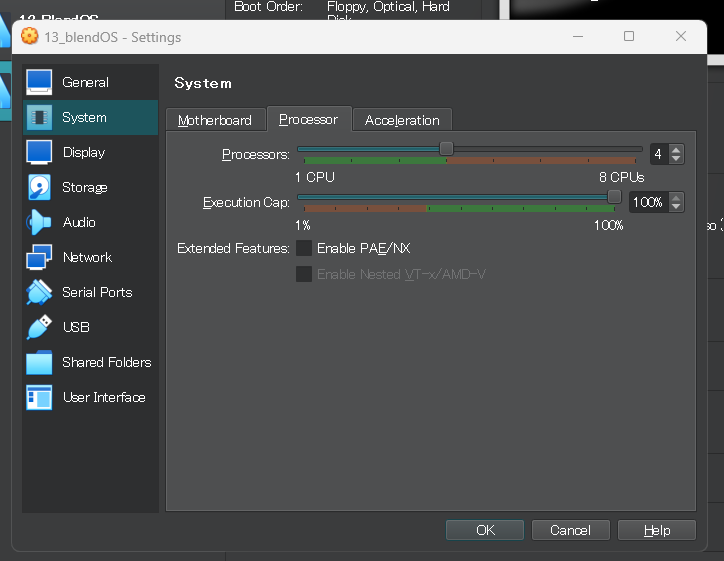This screenshot has width=724, height=561.
Task: Click the processors count field showing 4
Action: click(x=659, y=154)
